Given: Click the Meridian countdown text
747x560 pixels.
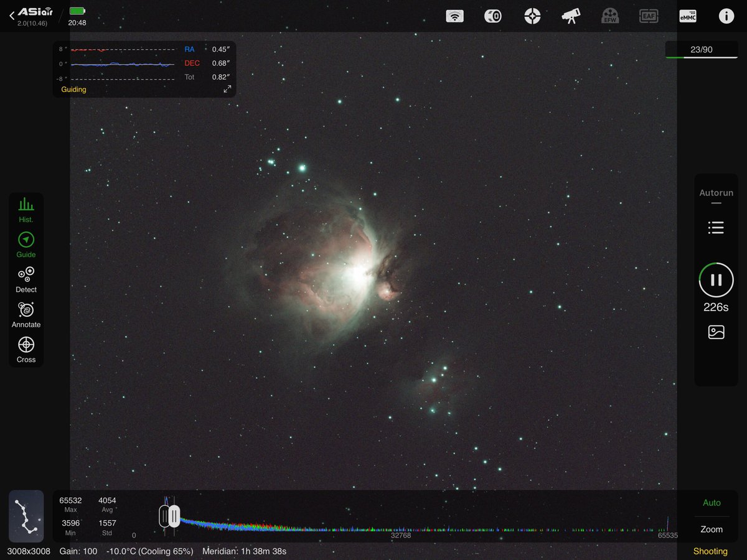Looking at the screenshot, I should click(244, 551).
